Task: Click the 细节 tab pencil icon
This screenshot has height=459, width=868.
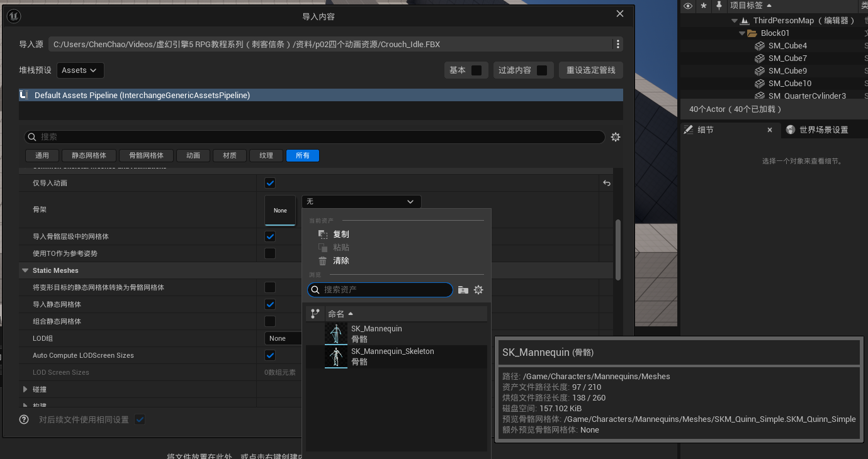Action: [x=689, y=130]
